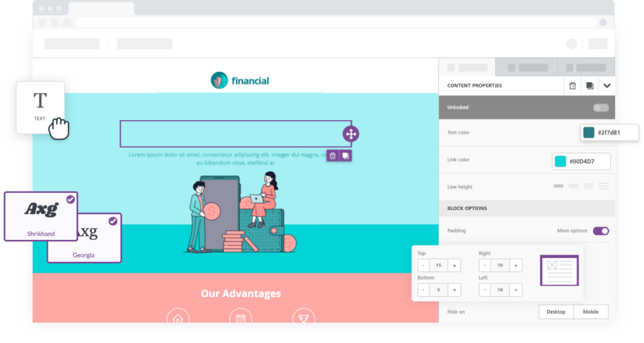Image resolution: width=644 pixels, height=343 pixels.
Task: Switch to the second sidebar panel tab
Action: (x=527, y=67)
